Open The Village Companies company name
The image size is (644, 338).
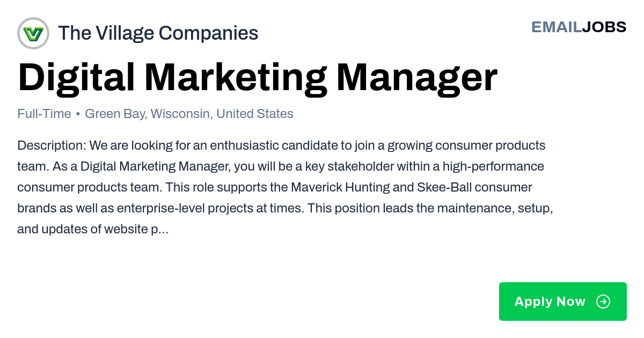point(158,33)
